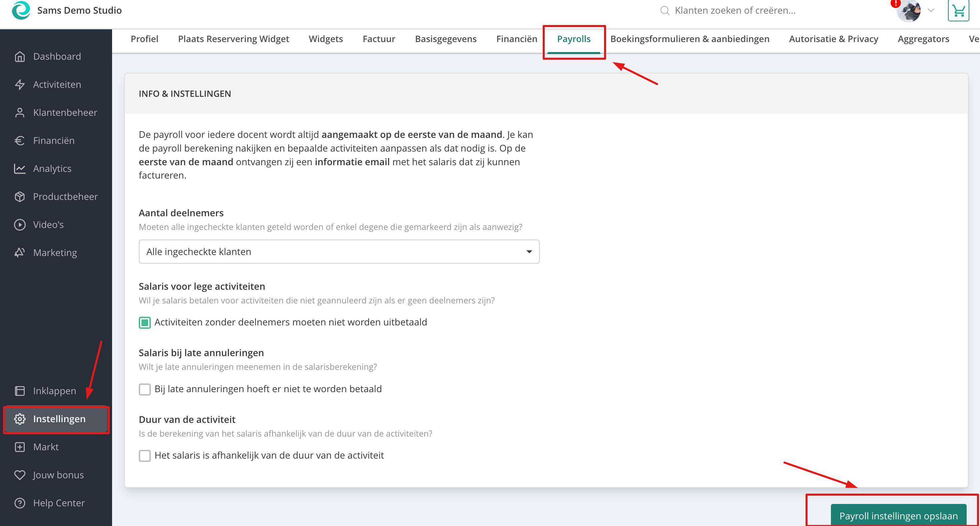Open Analytics chart icon
This screenshot has height=526, width=980.
click(20, 169)
